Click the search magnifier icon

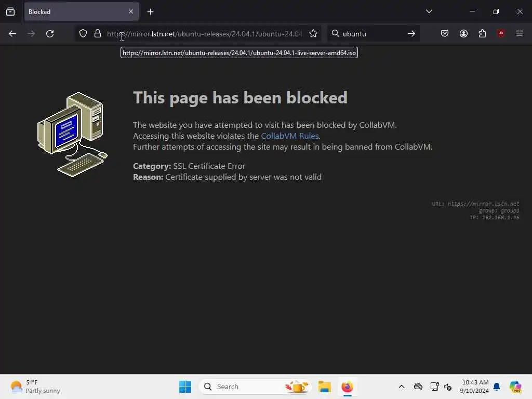(x=335, y=33)
